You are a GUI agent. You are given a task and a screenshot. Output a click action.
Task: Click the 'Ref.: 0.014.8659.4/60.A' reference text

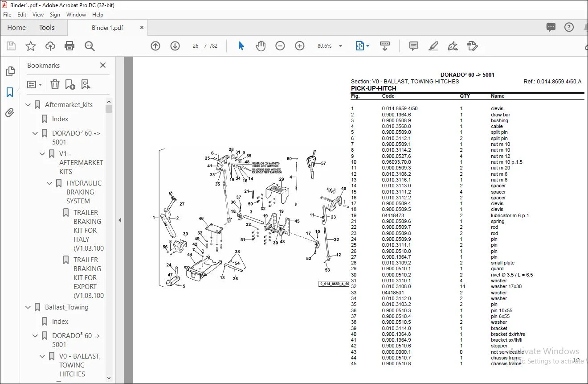pyautogui.click(x=552, y=82)
